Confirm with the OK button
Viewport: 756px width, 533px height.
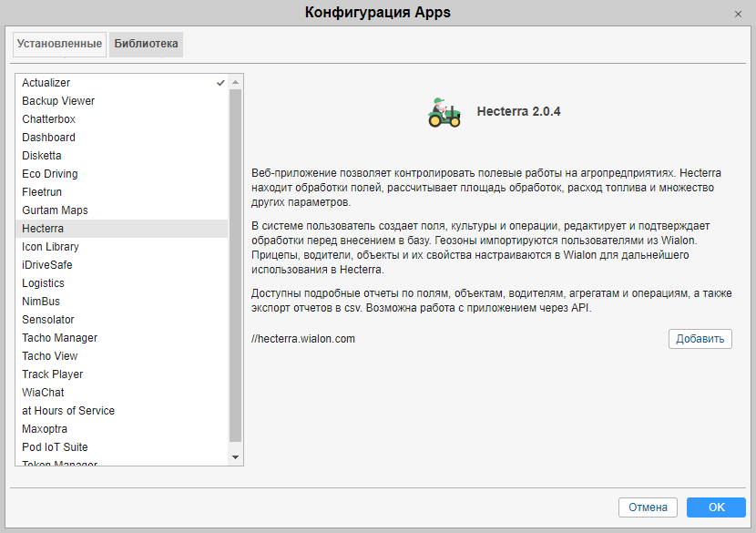point(716,507)
